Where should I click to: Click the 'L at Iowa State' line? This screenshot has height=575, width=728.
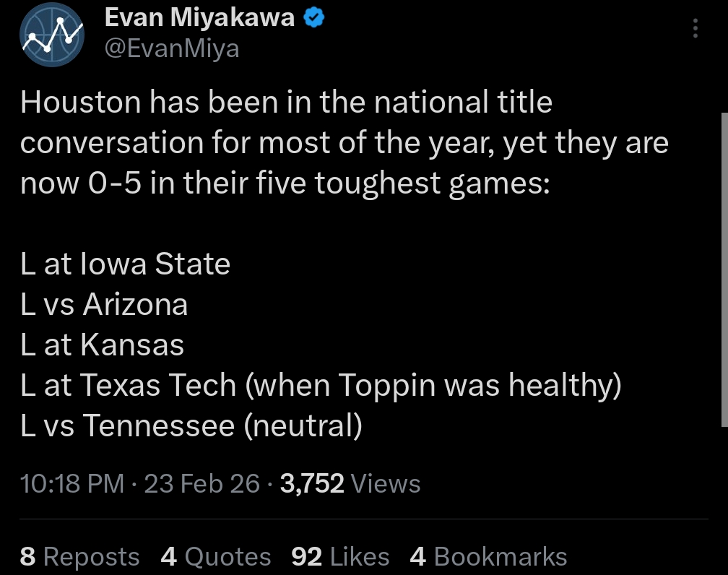126,264
